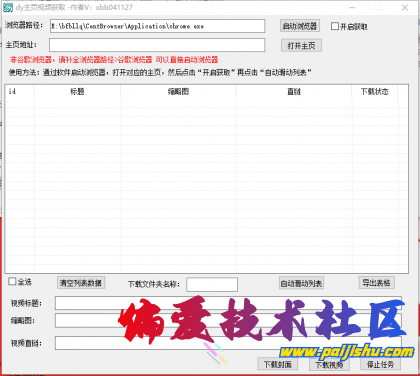Click the 缩略图 column header
Image resolution: width=420 pixels, height=376 pixels.
(178, 91)
